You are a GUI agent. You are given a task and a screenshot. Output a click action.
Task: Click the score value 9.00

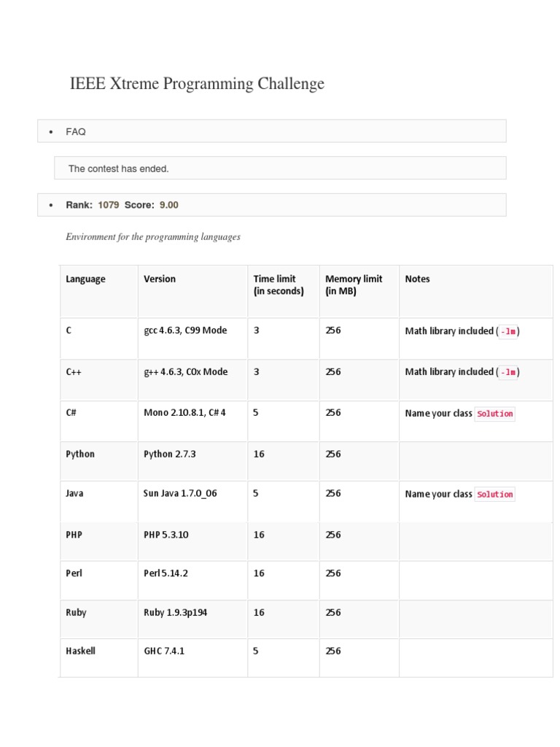168,205
